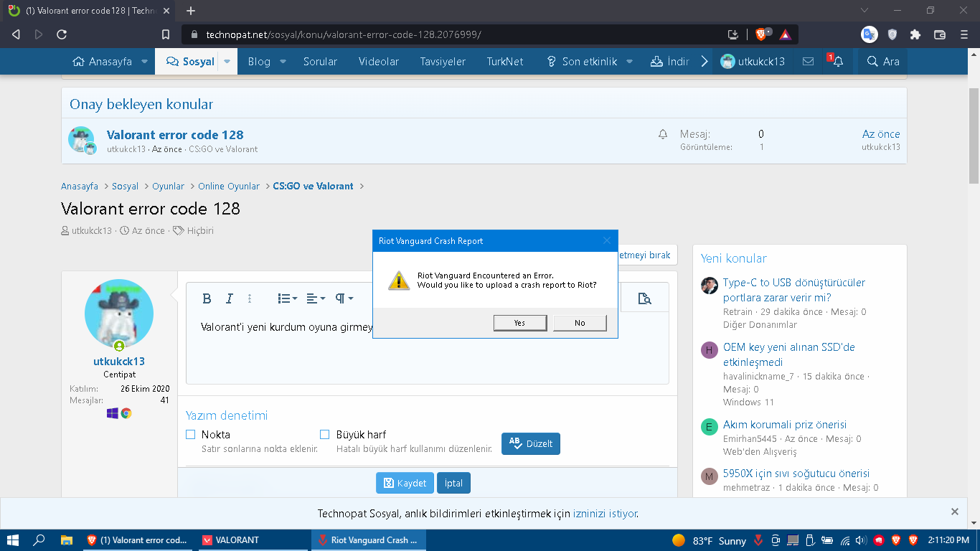Image resolution: width=980 pixels, height=551 pixels.
Task: Open the pending topic Valorant error code 128
Action: pyautogui.click(x=175, y=135)
